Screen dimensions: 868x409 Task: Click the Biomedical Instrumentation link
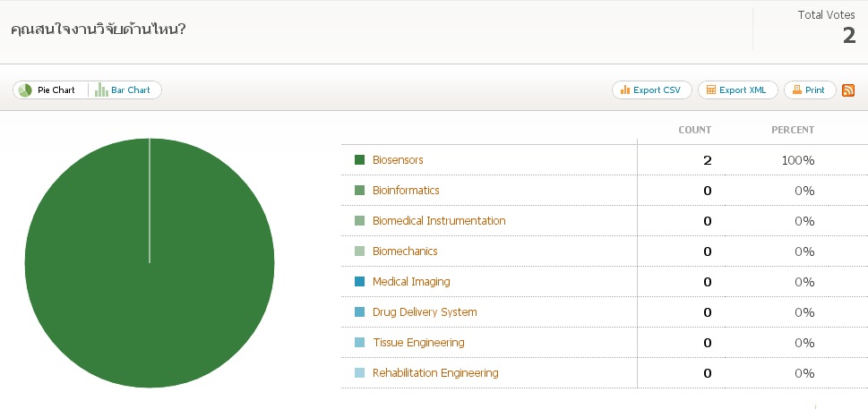pos(439,221)
